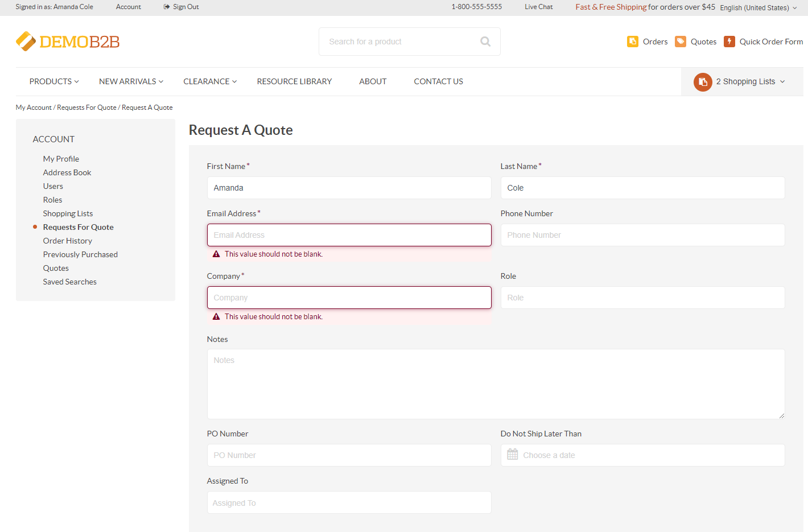Viewport: 808px width, 532px height.
Task: Click the phone number 1-800-555-5555
Action: tap(477, 7)
